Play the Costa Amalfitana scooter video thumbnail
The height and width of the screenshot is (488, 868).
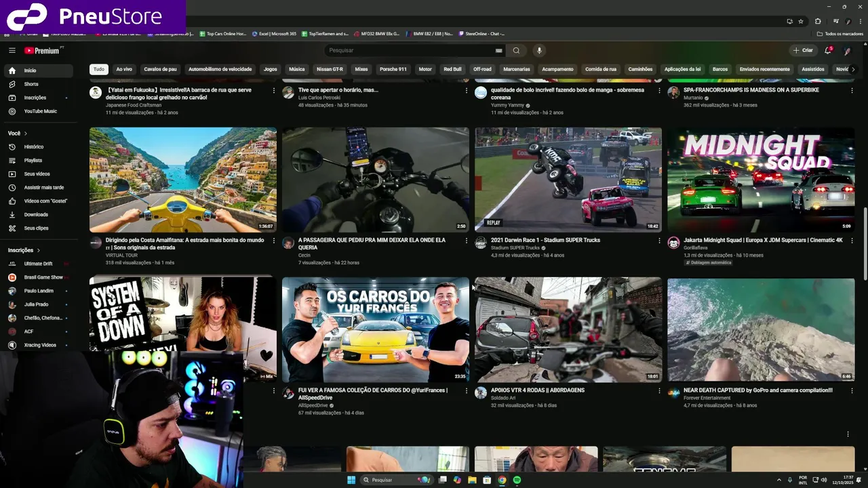pos(183,180)
